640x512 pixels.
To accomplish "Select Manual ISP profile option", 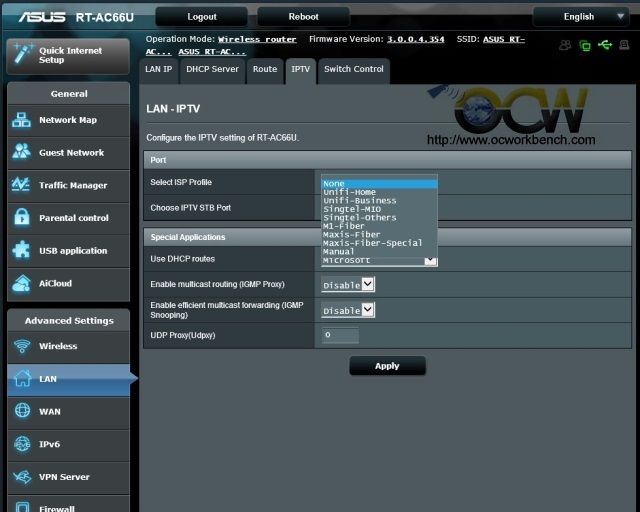I will pos(380,252).
